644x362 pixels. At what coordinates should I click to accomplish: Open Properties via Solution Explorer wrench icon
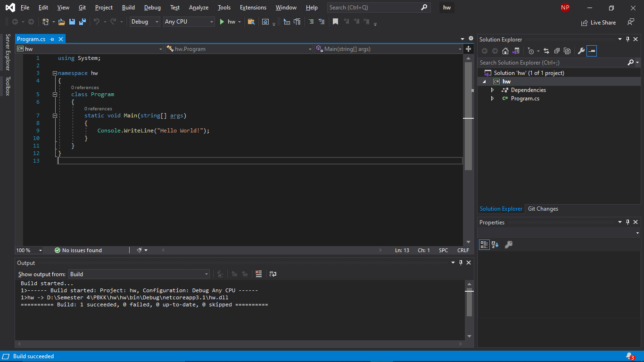[581, 51]
